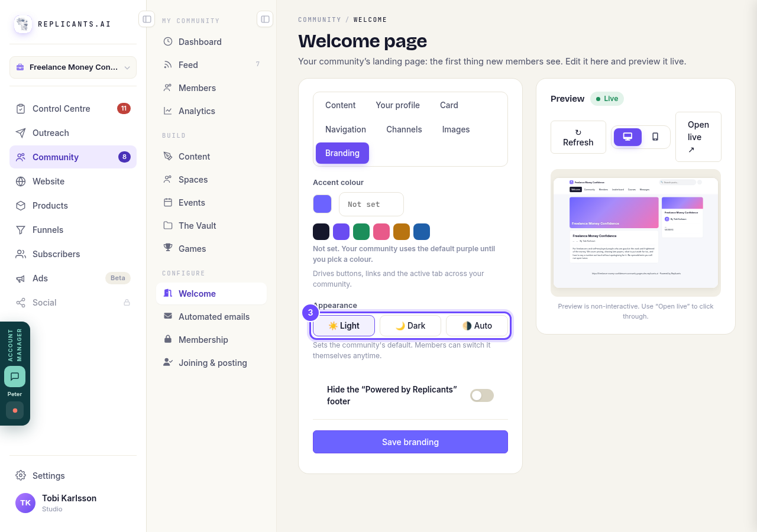This screenshot has height=532, width=757.
Task: Switch preview to mobile view
Action: point(655,137)
